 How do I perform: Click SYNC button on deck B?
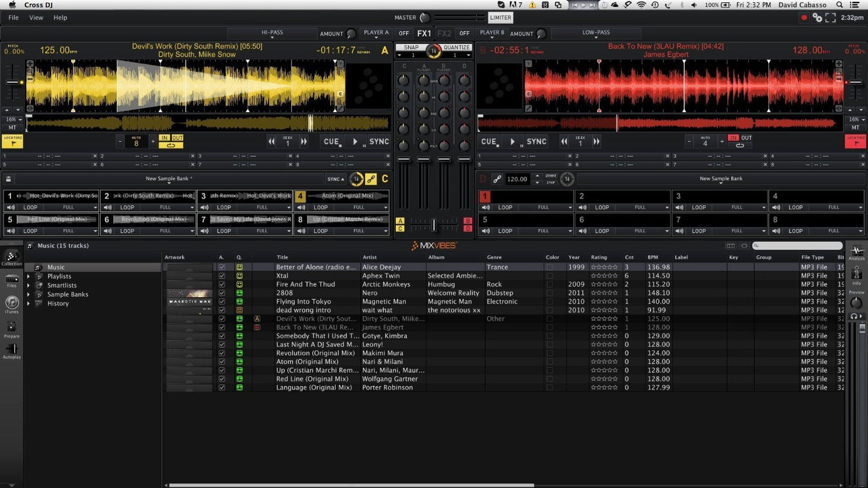point(536,142)
